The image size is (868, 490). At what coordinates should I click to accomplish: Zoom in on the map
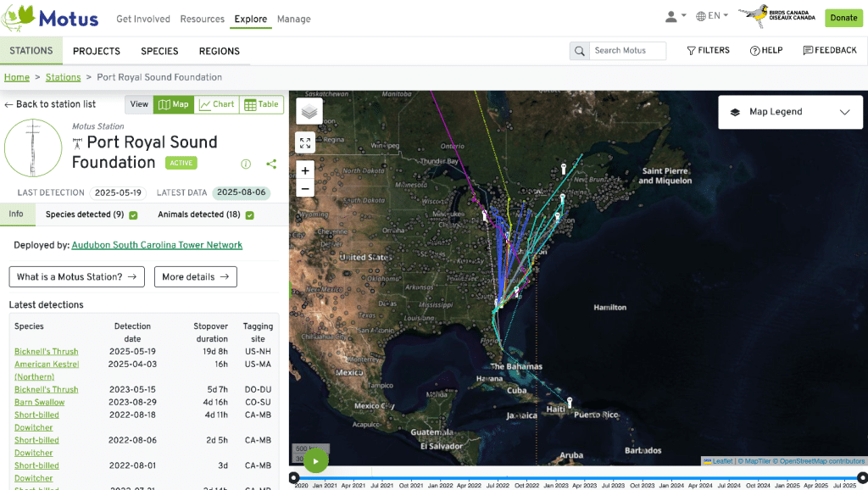click(305, 170)
